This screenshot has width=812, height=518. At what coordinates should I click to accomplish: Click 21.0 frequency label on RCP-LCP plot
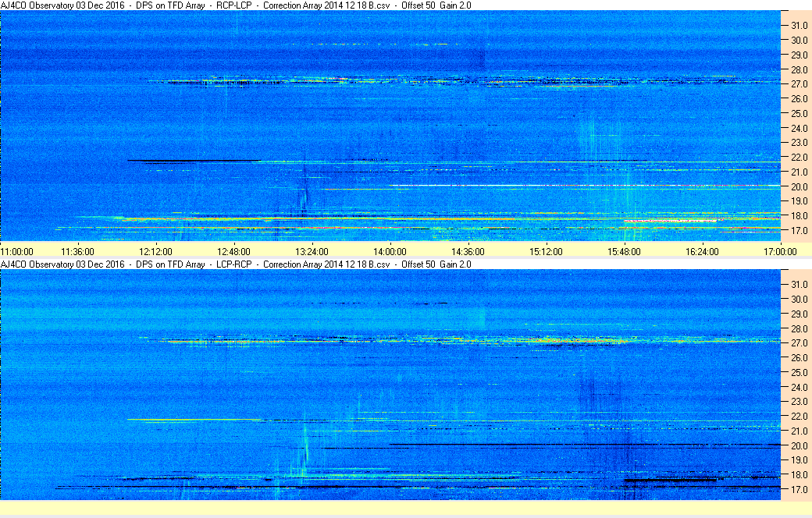coord(799,172)
